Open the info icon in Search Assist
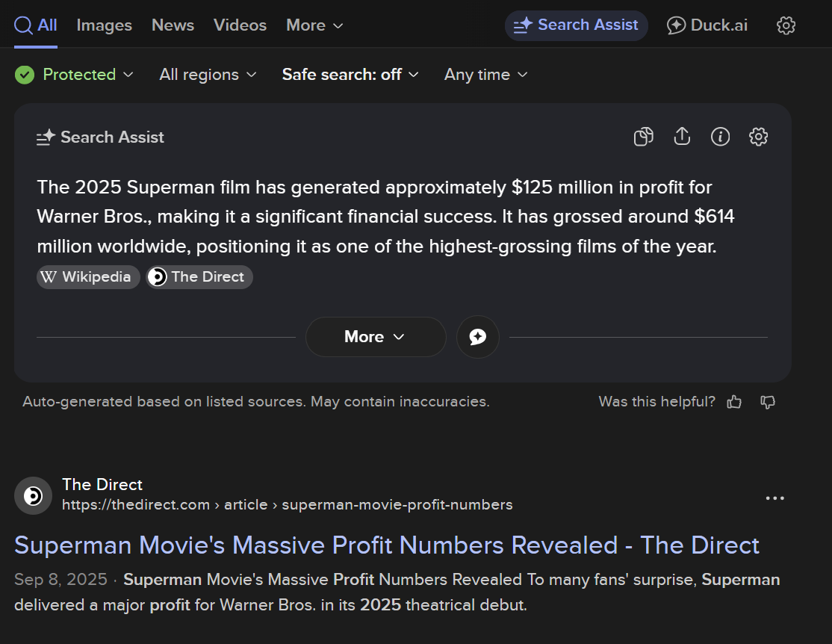 tap(720, 137)
